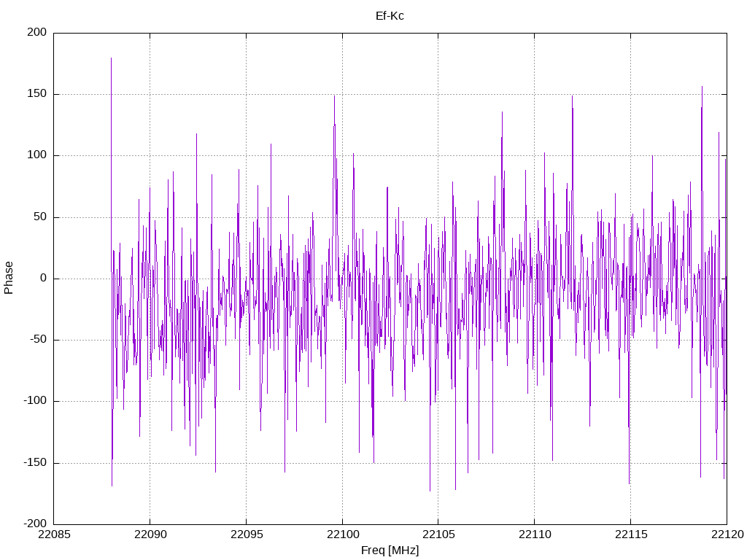
Task: Click the Phase y-axis label
Action: click(x=9, y=278)
